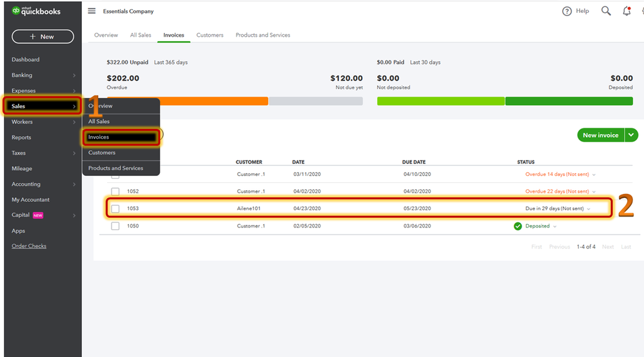Viewport: 644px width, 357px height.
Task: Choose Customers in the Sales flyout menu
Action: click(x=121, y=153)
